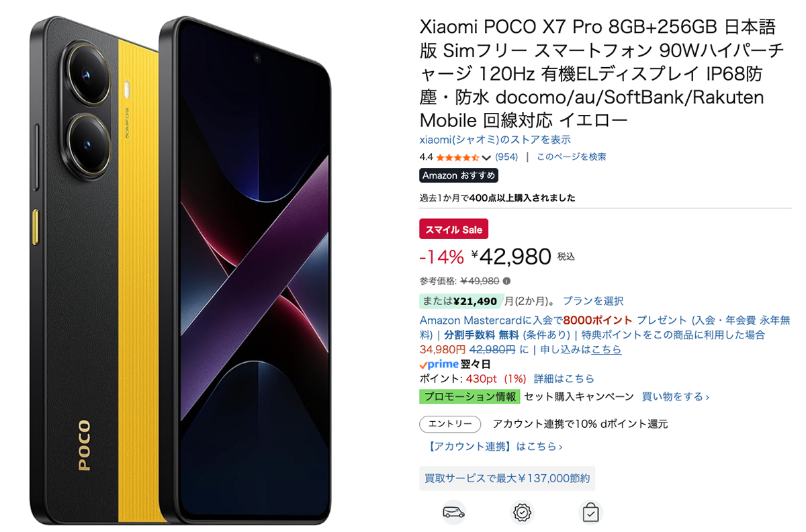This screenshot has height=532, width=806.
Task: Click 買取サービスで最大￥137,000節約 banner
Action: (507, 478)
